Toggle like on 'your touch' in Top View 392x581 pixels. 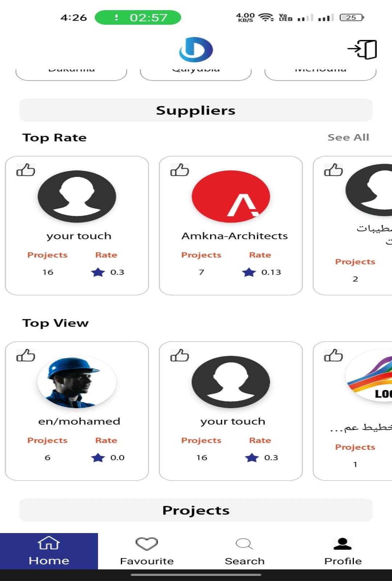(180, 355)
